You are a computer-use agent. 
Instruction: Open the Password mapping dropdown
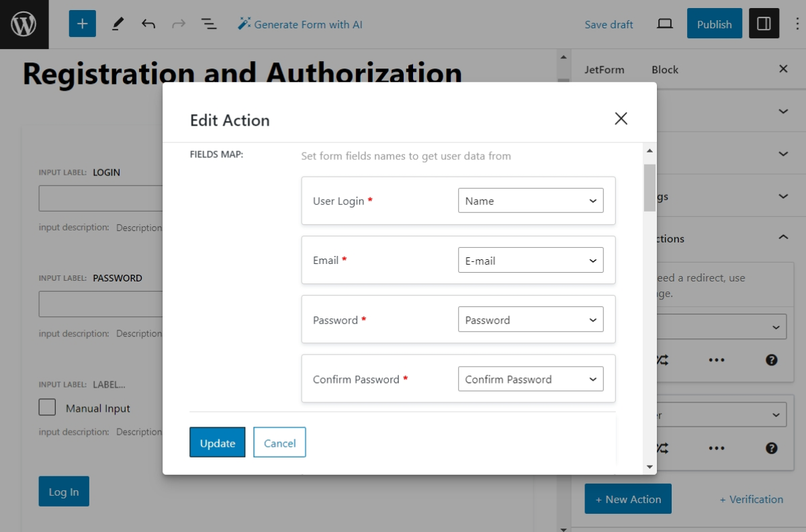tap(530, 319)
